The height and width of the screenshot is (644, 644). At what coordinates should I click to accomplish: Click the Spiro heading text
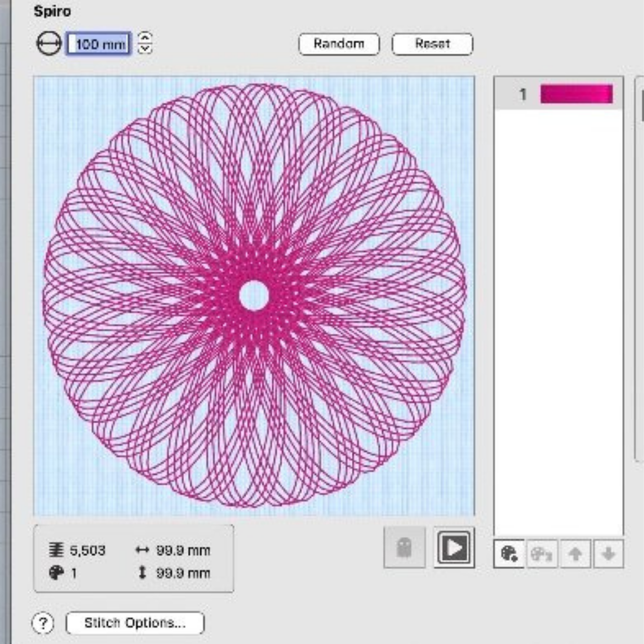(52, 11)
